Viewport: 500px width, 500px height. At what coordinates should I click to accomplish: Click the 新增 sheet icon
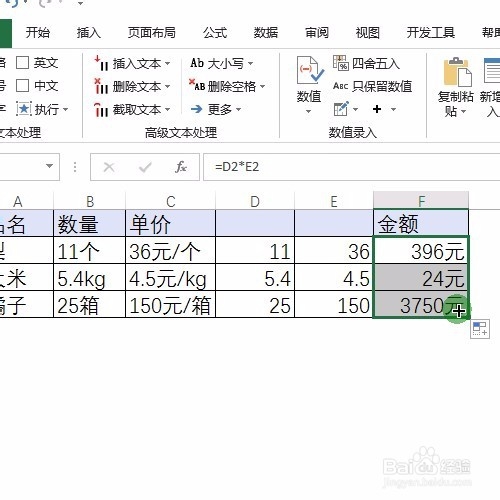[492, 71]
